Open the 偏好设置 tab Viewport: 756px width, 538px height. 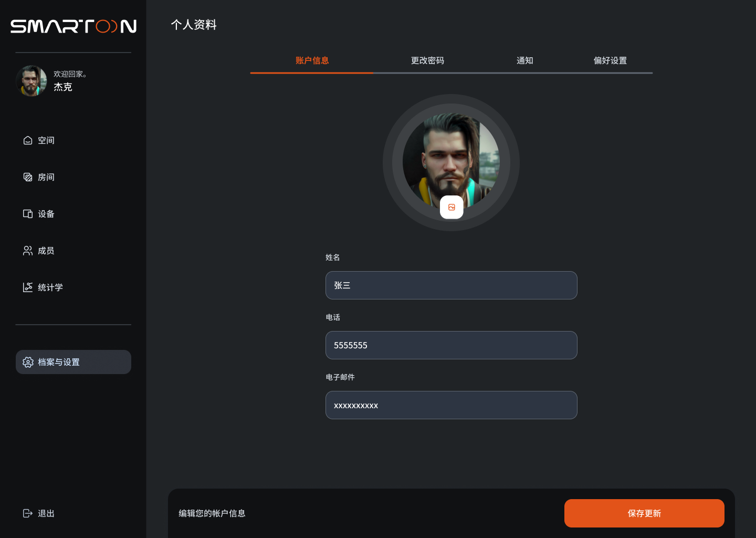click(x=610, y=60)
